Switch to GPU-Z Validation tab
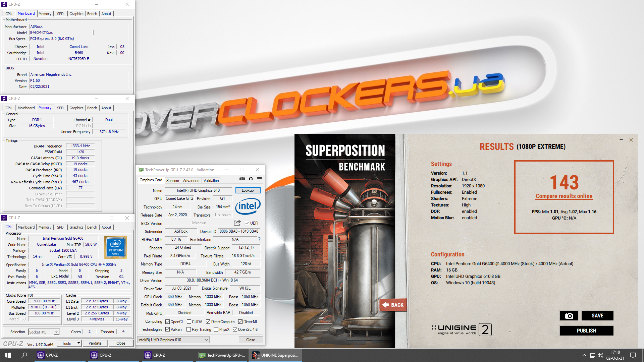Screen dimensions: 644x362 (211, 180)
